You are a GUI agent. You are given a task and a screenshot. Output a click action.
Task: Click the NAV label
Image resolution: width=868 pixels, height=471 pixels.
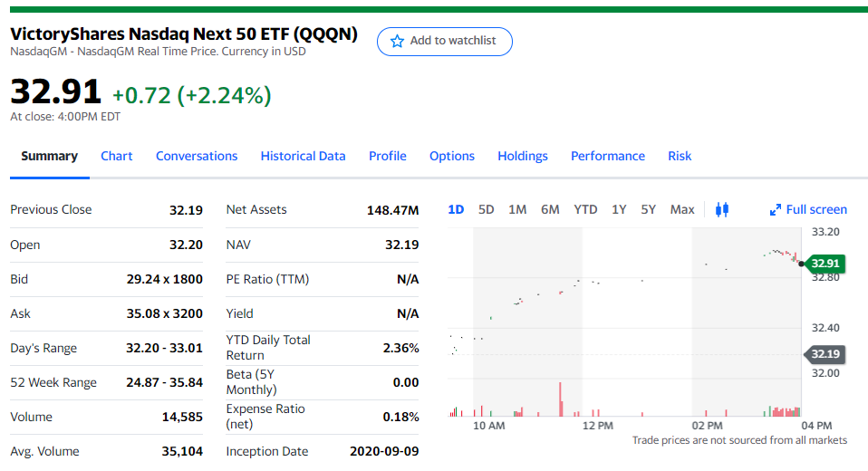[x=238, y=245]
